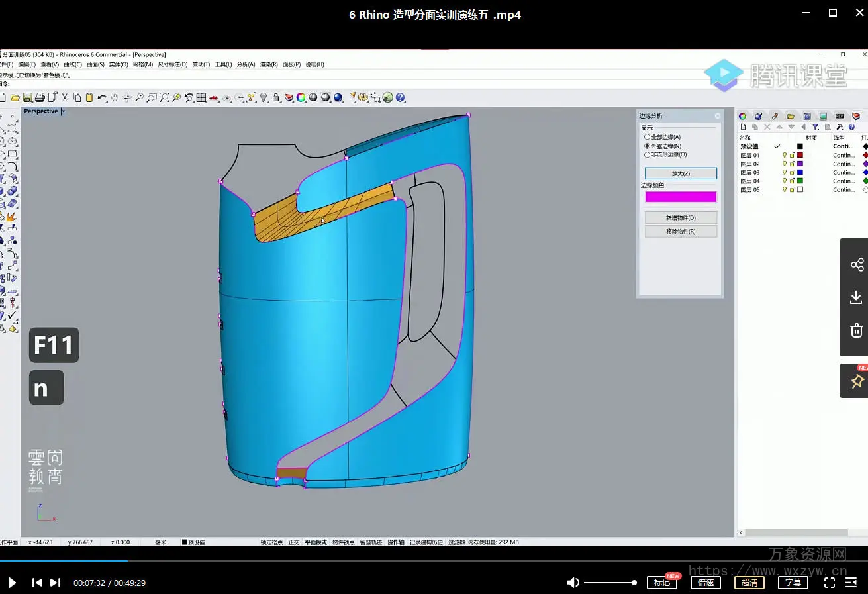Click the layer filter funnel icon
This screenshot has height=594, width=868.
816,127
